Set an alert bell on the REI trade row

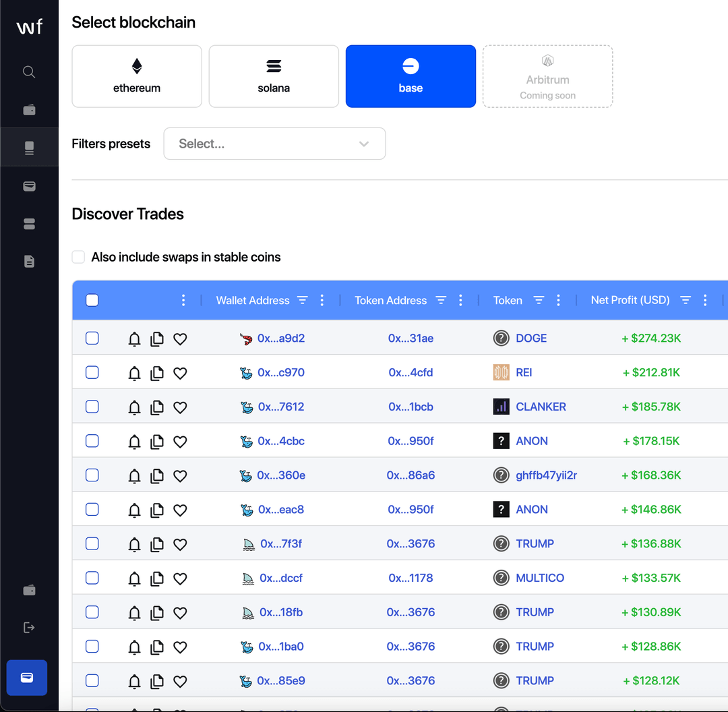pos(134,374)
